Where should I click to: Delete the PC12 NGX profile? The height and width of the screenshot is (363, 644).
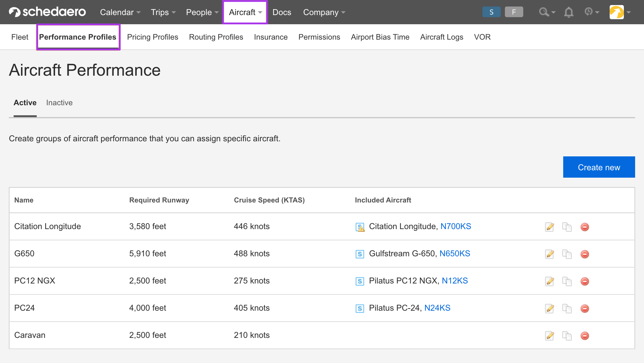585,281
